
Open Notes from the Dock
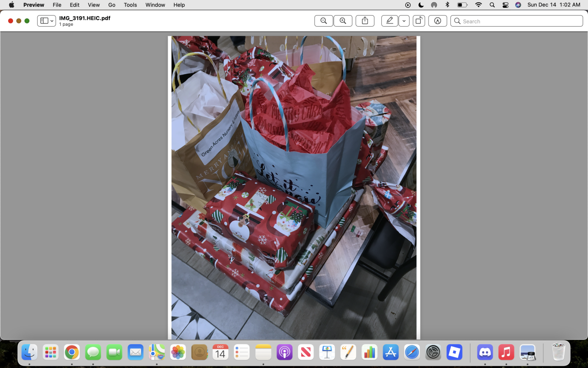pyautogui.click(x=264, y=353)
